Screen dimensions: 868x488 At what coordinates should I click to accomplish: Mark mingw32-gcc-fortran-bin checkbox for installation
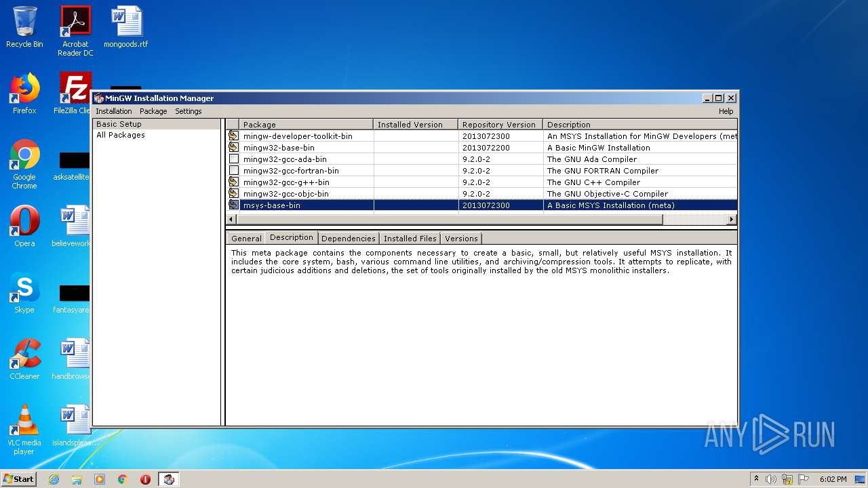pos(233,170)
